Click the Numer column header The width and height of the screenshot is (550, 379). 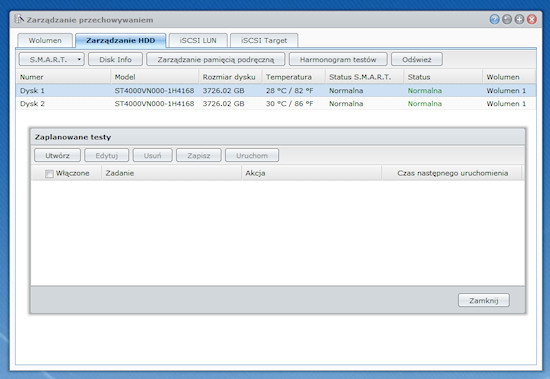click(63, 77)
